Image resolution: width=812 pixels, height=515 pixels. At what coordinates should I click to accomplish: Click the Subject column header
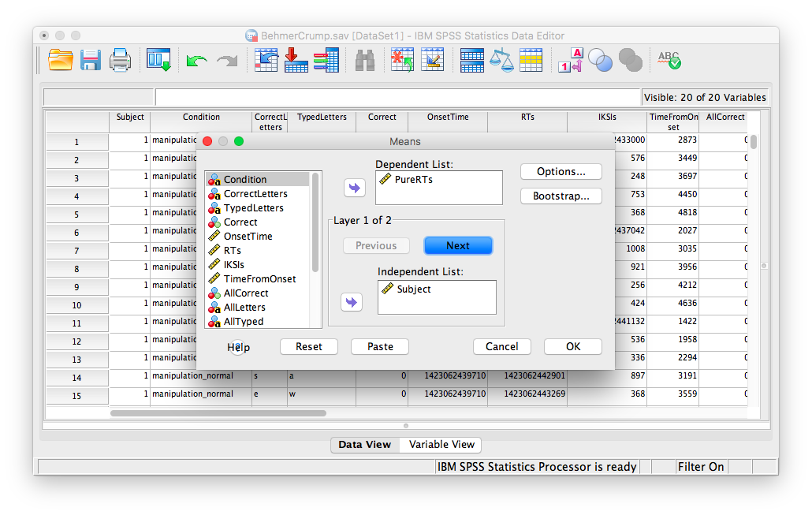click(x=130, y=122)
